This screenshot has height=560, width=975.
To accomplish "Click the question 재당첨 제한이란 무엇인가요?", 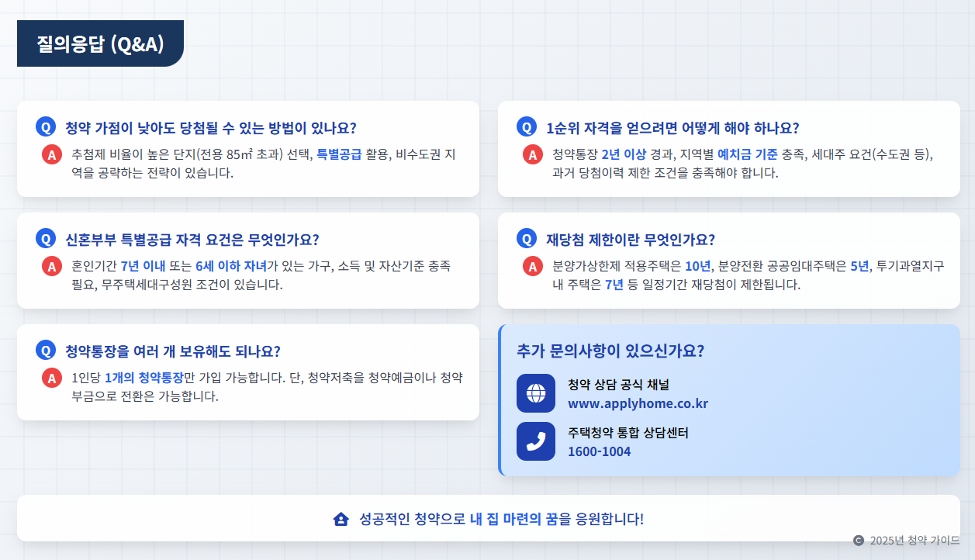I will coord(631,240).
